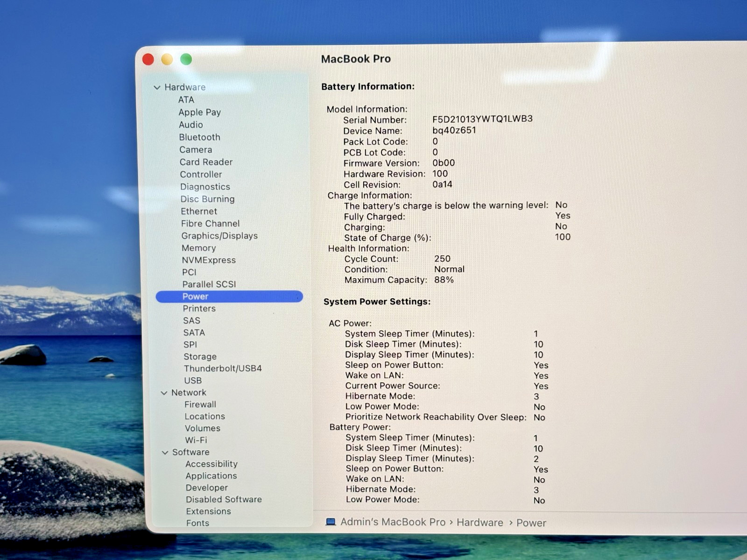Select SATA in Hardware list

click(194, 332)
